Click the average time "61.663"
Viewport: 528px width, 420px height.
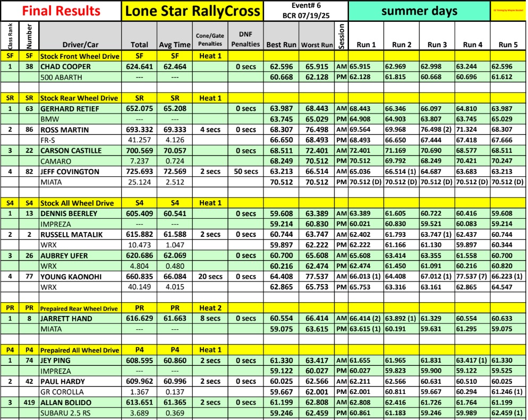[175, 318]
